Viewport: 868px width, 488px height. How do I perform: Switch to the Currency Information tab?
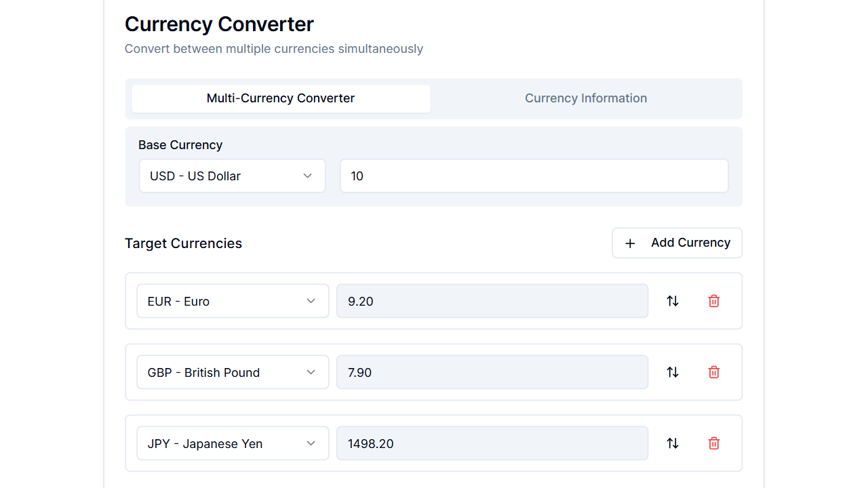coord(585,98)
